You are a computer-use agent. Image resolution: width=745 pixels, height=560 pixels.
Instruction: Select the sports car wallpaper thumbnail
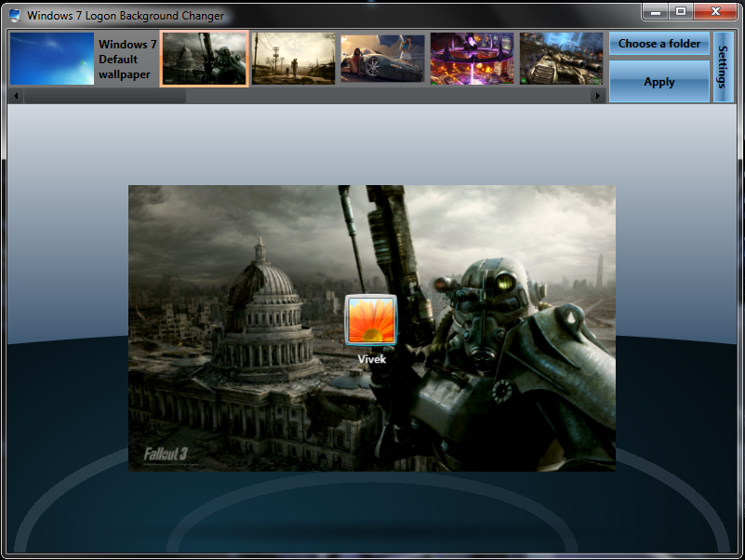coord(381,58)
